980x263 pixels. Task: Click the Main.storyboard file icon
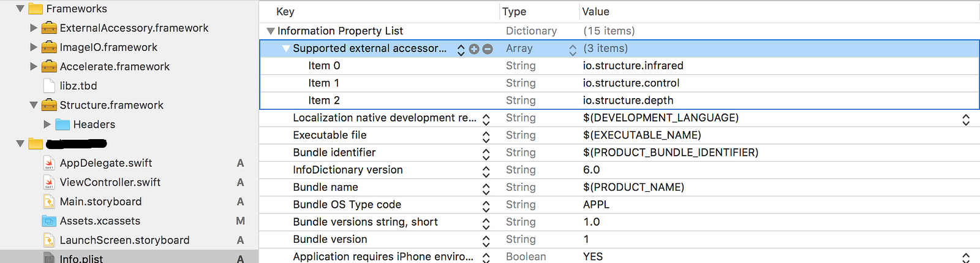click(49, 202)
